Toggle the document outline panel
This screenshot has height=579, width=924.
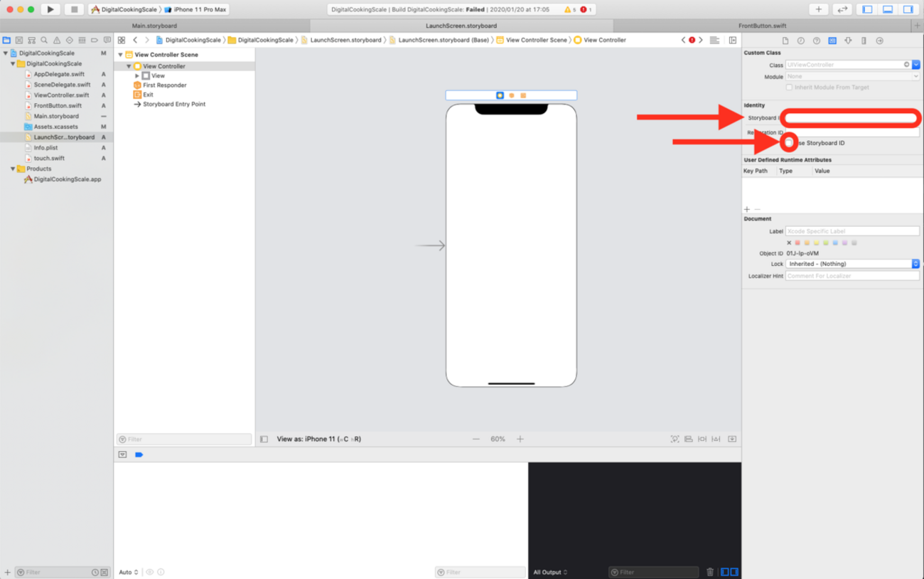[264, 439]
